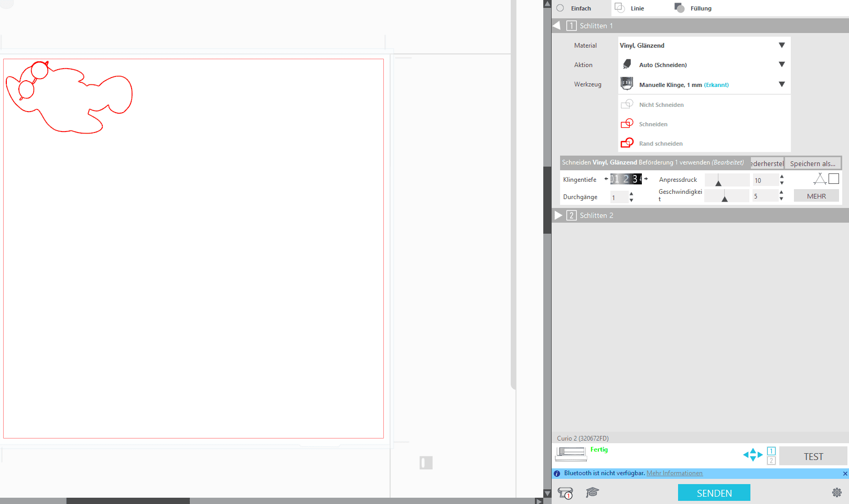The width and height of the screenshot is (849, 504).
Task: Open the graduation cap tutorial icon
Action: [x=593, y=492]
